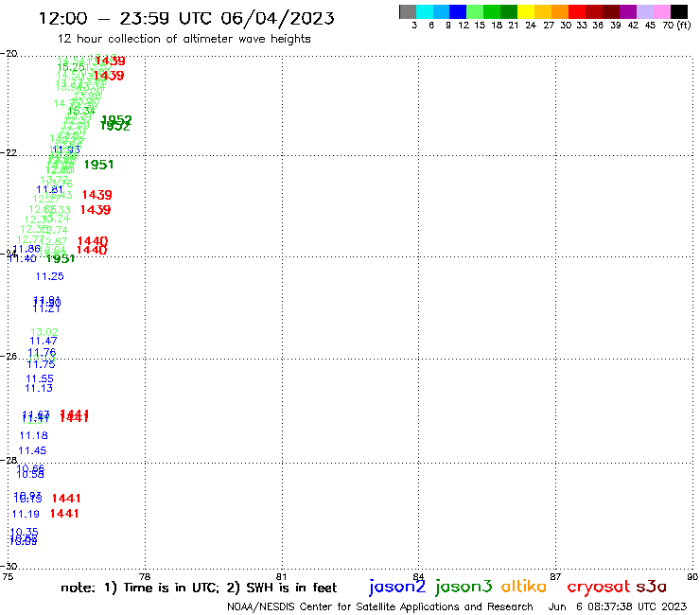
Task: Click the blue wave height value '11.86'
Action: [26, 249]
